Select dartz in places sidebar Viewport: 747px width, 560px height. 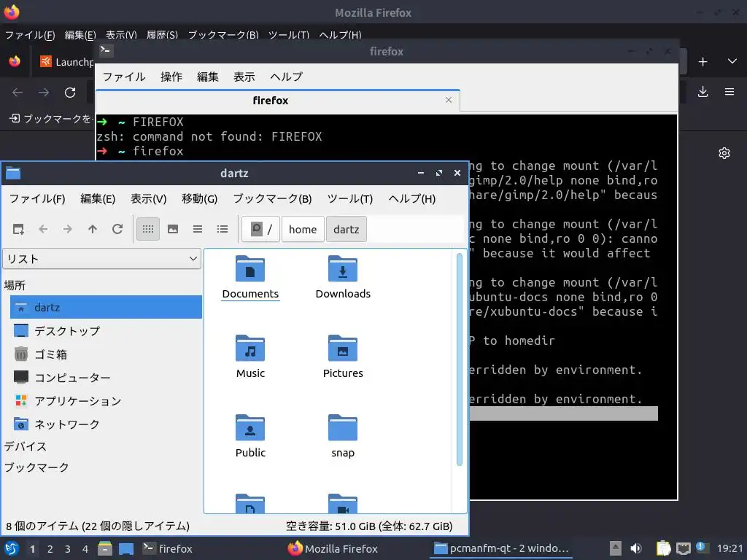click(x=107, y=307)
